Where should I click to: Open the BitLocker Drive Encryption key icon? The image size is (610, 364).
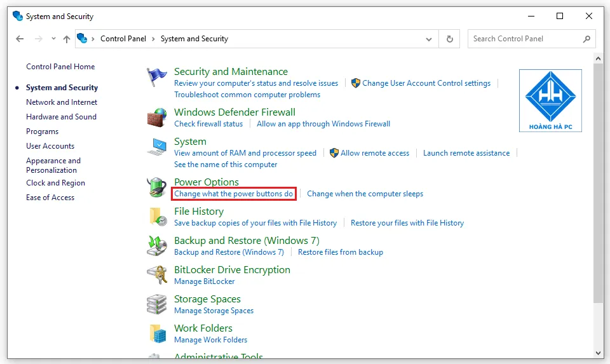156,275
